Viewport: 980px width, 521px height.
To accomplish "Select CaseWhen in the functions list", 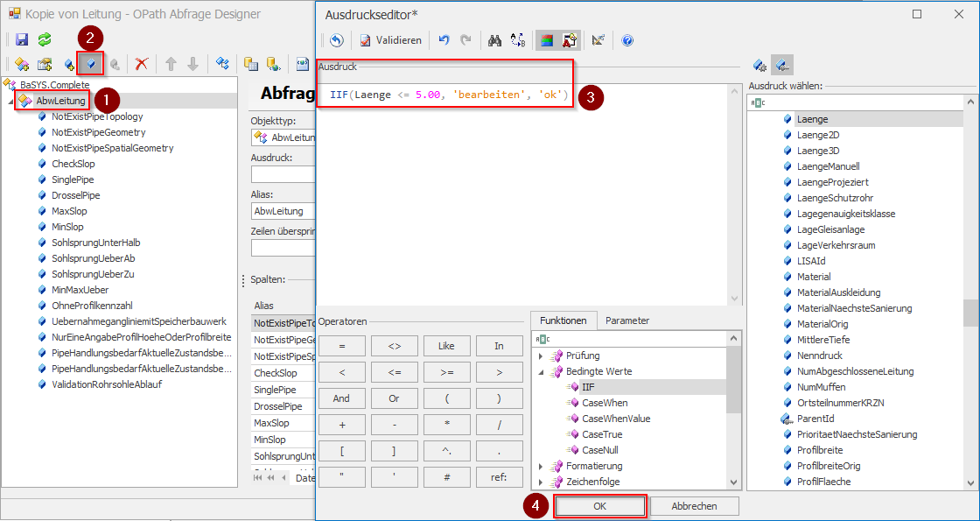I will (605, 403).
